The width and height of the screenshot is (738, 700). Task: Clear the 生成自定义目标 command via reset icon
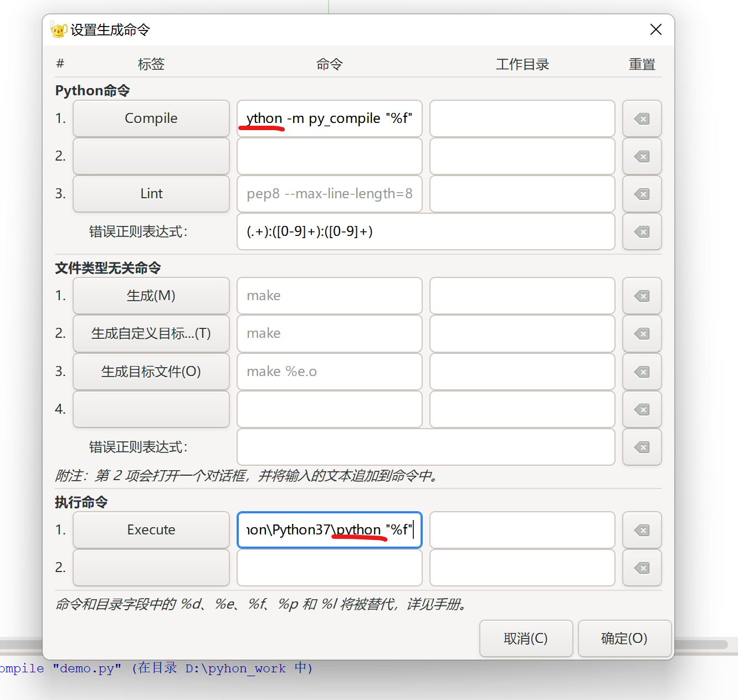tap(642, 333)
